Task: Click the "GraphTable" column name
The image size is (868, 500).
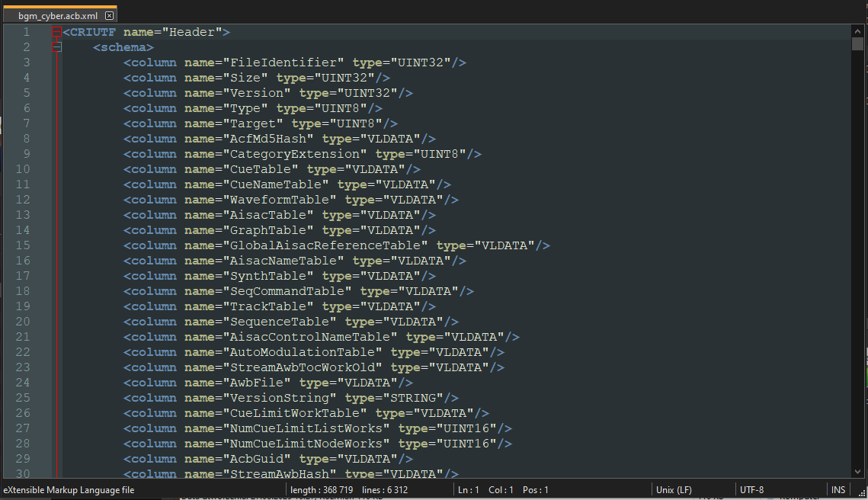Action: [268, 230]
